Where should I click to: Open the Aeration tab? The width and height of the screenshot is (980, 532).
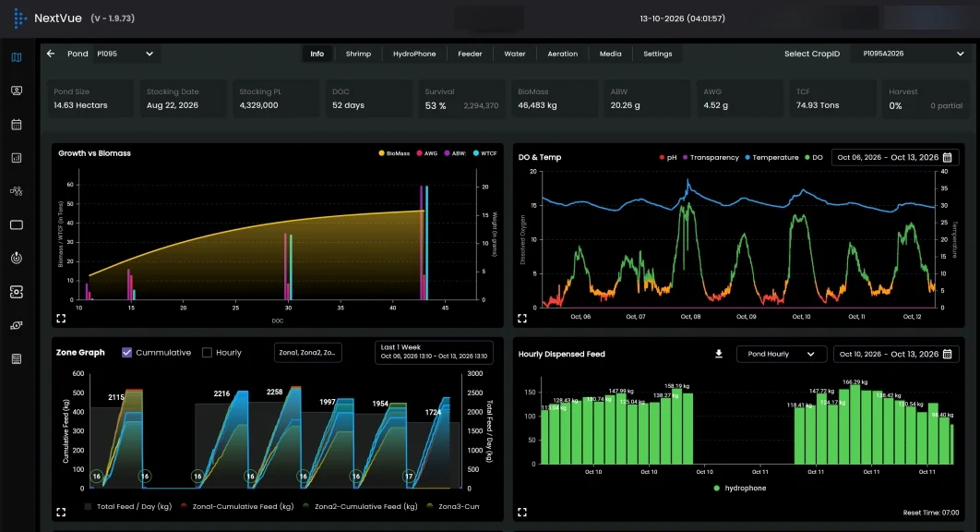[x=563, y=54]
